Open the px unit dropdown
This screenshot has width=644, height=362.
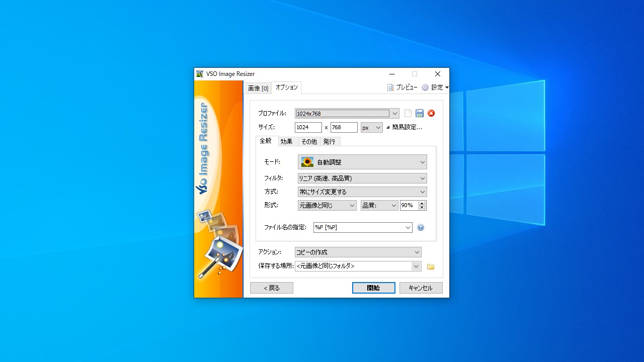pos(372,128)
